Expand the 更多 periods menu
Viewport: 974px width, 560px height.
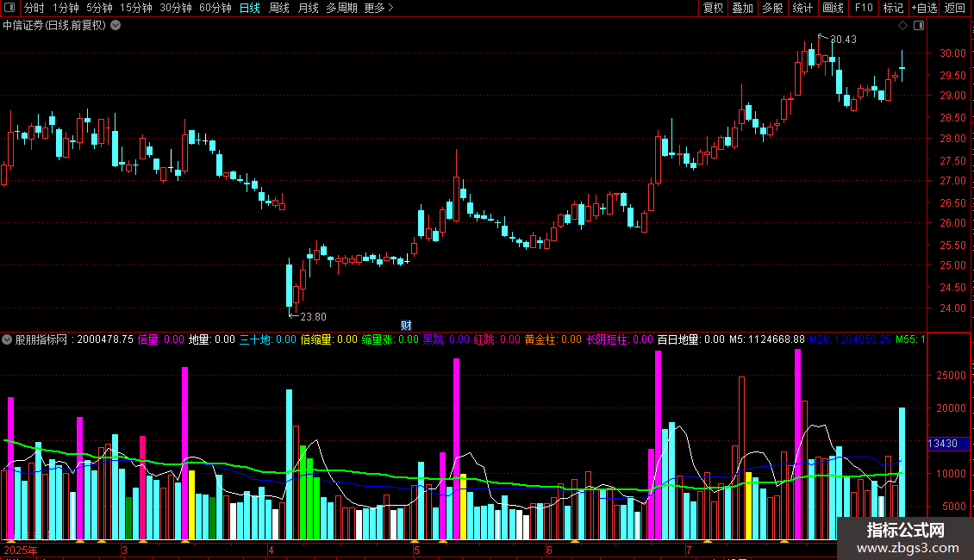pos(378,8)
